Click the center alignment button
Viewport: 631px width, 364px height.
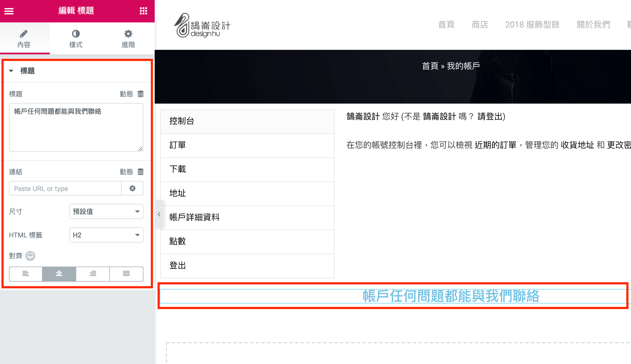tap(59, 274)
